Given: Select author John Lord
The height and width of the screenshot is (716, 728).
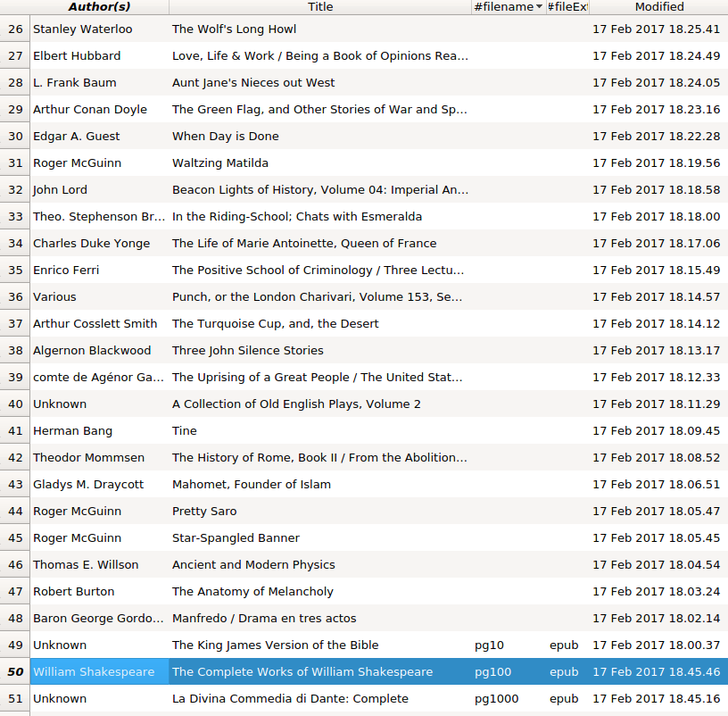Looking at the screenshot, I should (60, 190).
